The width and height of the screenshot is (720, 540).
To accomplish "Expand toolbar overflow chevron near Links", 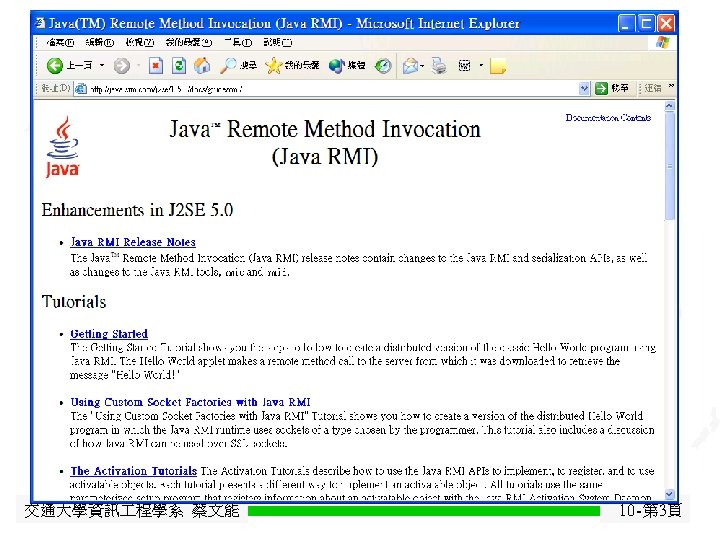I will click(671, 86).
